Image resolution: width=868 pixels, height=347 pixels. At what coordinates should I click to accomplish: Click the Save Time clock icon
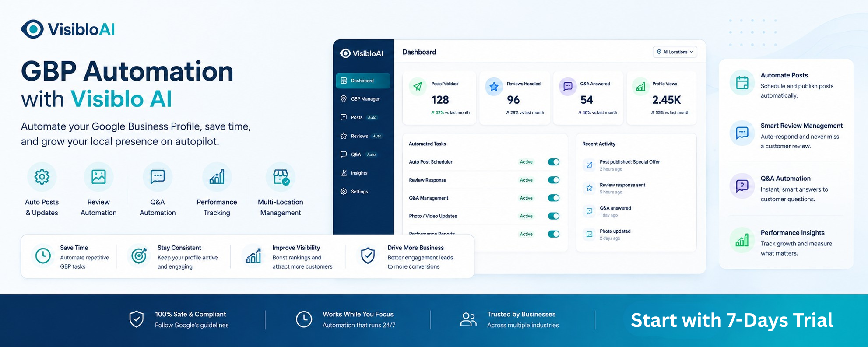tap(43, 256)
